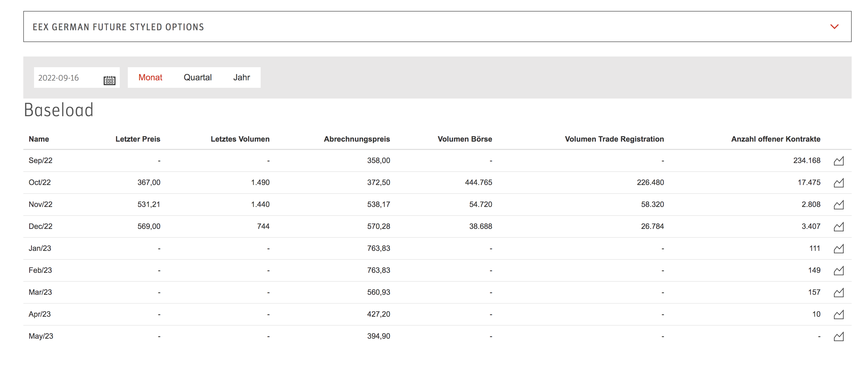Image resolution: width=868 pixels, height=385 pixels.
Task: Click the 2022-09-16 date input field
Action: [77, 78]
